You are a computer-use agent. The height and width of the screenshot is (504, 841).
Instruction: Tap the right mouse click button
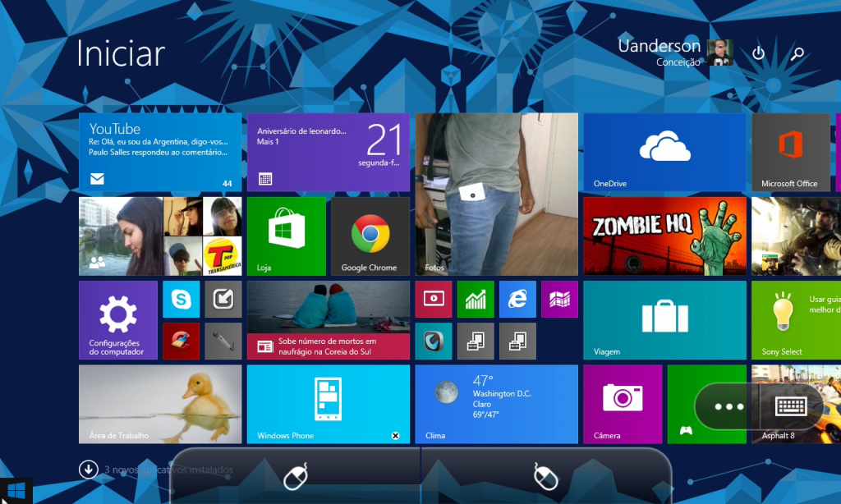pyautogui.click(x=545, y=477)
